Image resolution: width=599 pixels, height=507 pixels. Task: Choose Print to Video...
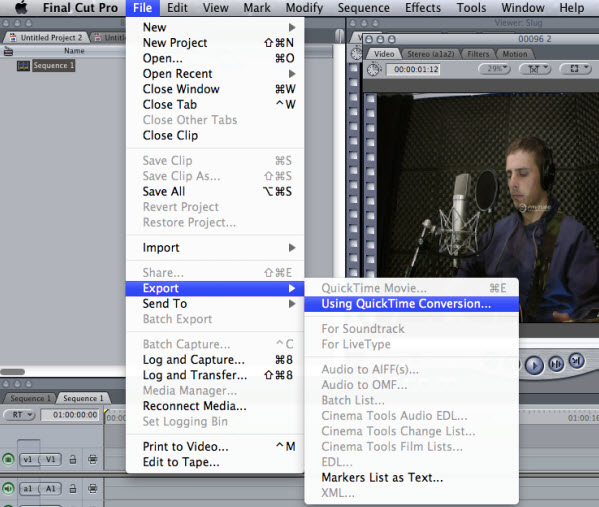point(215,446)
